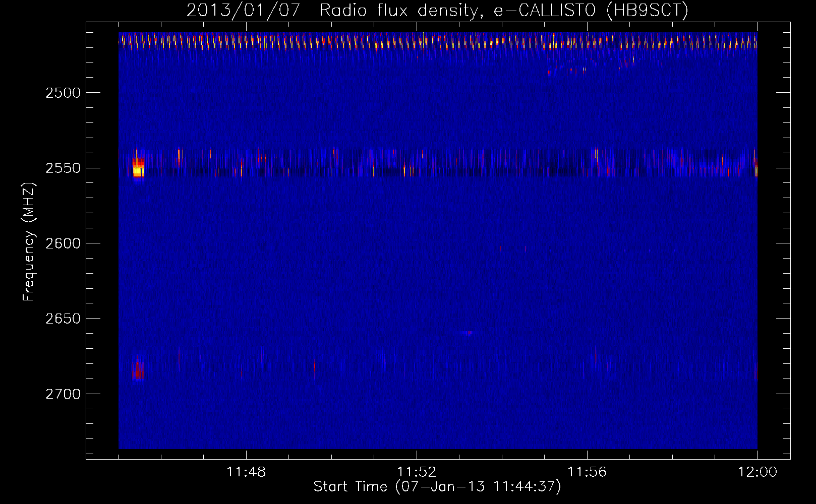Image resolution: width=816 pixels, height=504 pixels.
Task: Click the 'Start Time (07-Jan-13 11:44:37)' label
Action: click(437, 487)
